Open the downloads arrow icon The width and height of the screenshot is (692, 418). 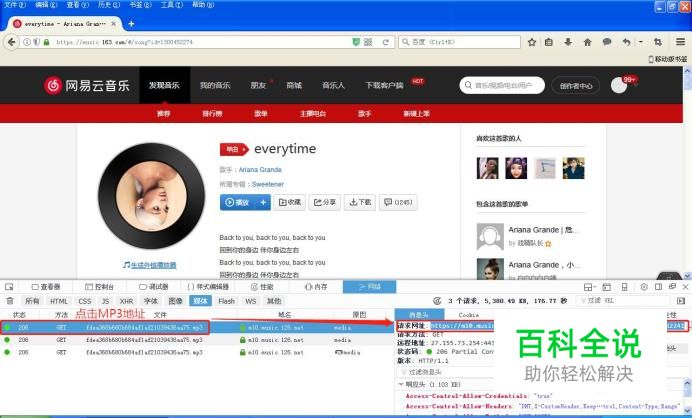[568, 42]
